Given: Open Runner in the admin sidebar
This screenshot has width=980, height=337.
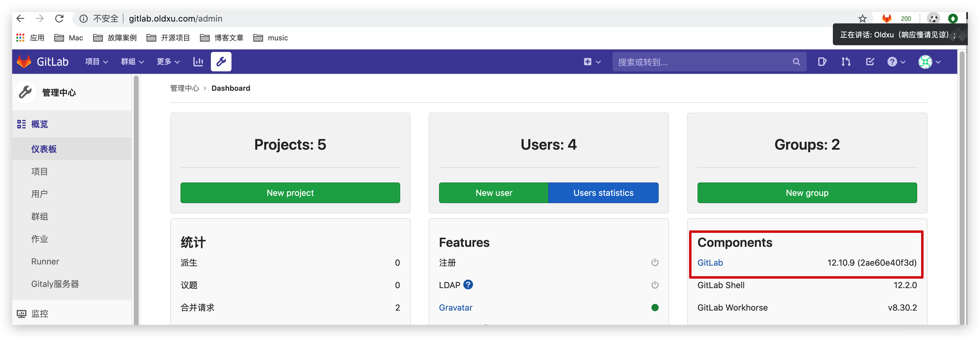Looking at the screenshot, I should (x=45, y=261).
